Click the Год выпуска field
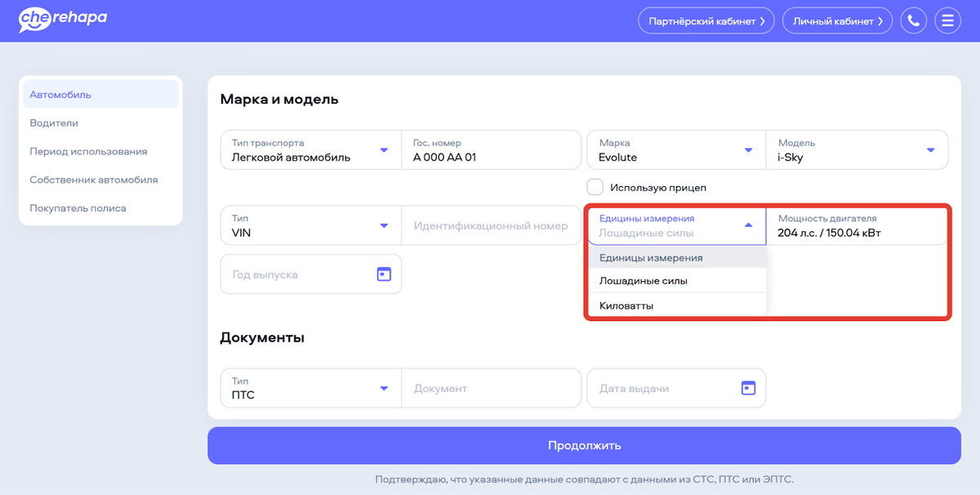This screenshot has width=980, height=495. pyautogui.click(x=311, y=274)
